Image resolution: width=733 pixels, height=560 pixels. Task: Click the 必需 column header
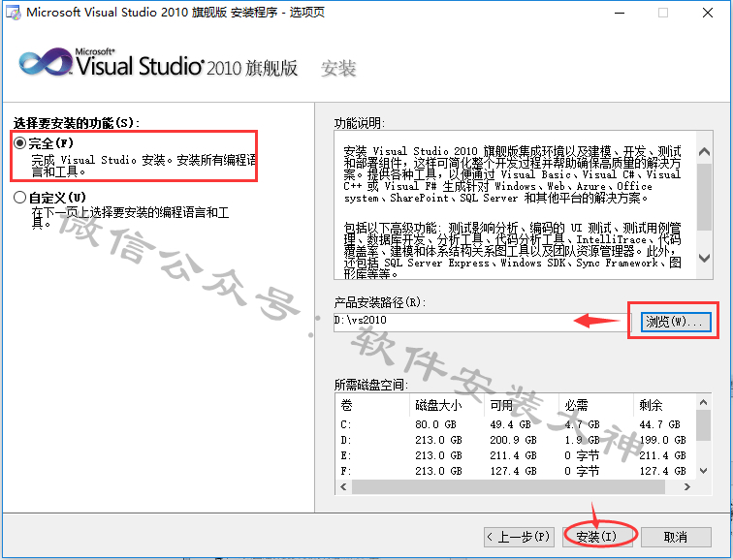pyautogui.click(x=596, y=404)
